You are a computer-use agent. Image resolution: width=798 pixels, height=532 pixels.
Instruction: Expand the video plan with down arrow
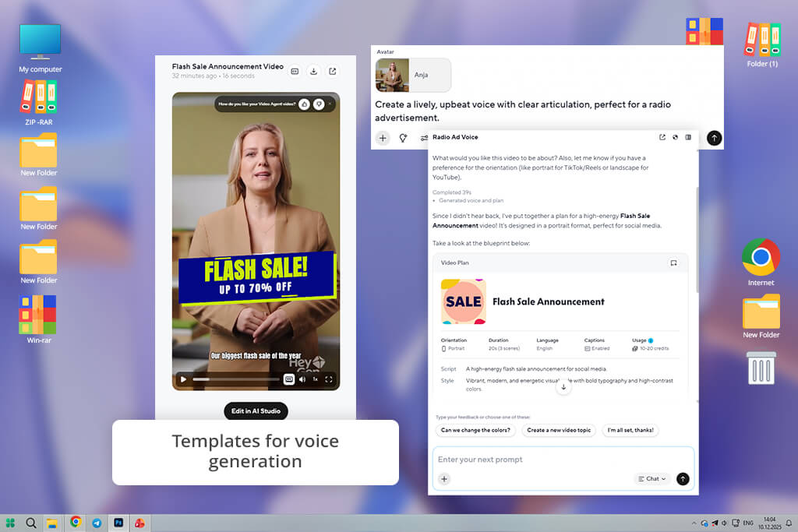(563, 387)
